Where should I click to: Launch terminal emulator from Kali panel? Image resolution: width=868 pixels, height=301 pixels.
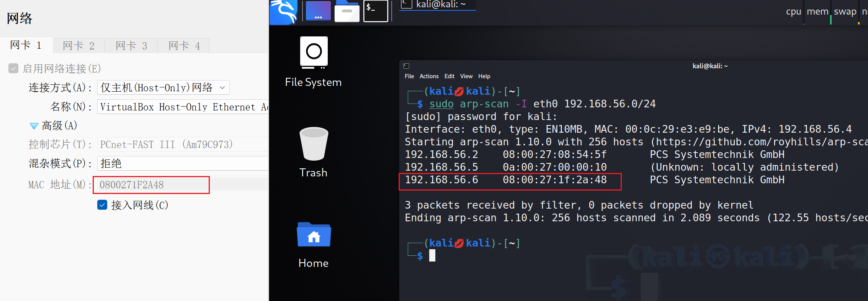click(376, 11)
